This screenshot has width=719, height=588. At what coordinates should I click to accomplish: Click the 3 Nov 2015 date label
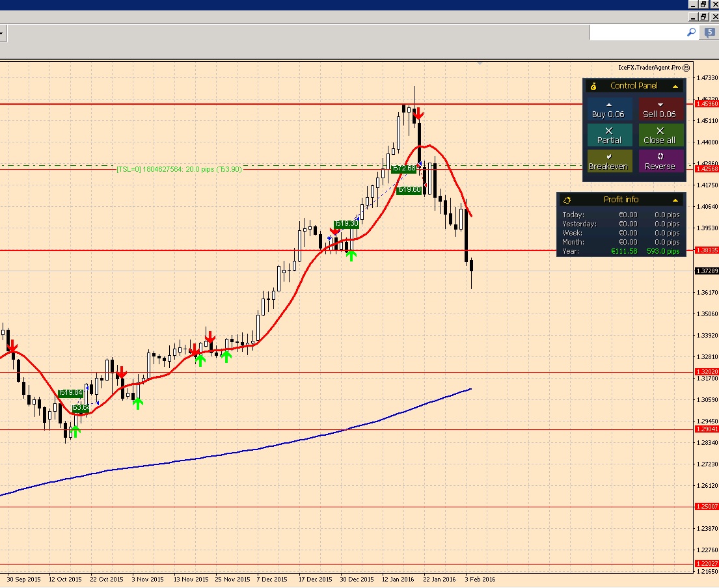click(148, 580)
